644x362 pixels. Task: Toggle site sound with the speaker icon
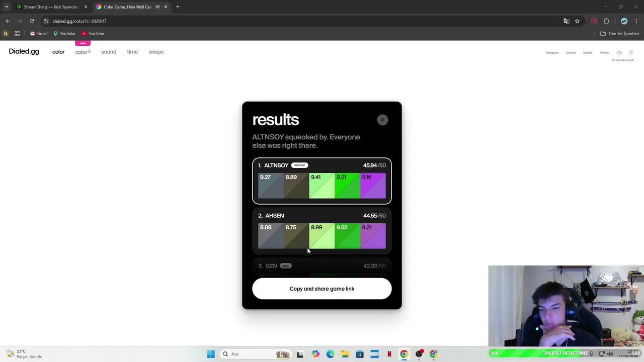click(619, 53)
